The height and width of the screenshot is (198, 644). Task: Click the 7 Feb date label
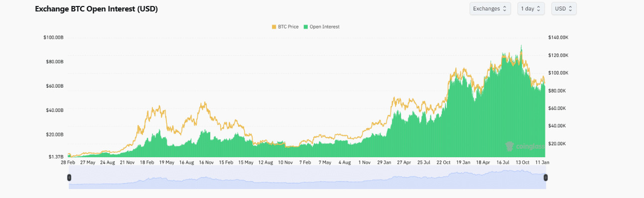pyautogui.click(x=305, y=162)
